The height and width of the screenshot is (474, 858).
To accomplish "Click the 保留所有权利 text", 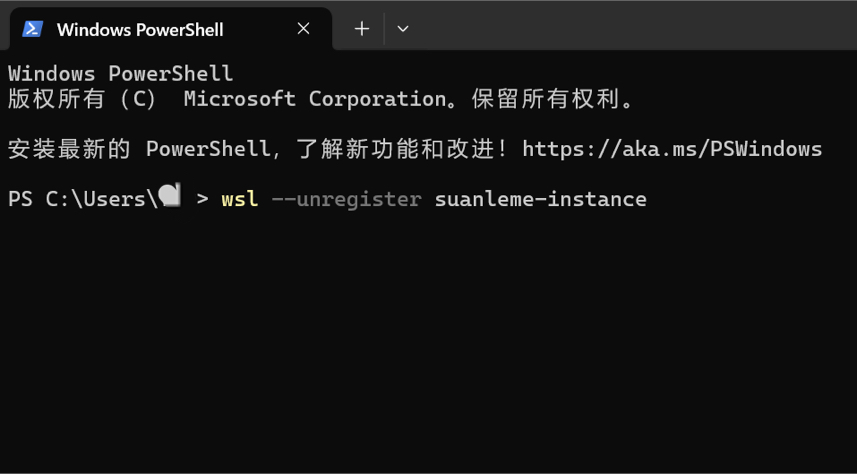I will (x=546, y=99).
